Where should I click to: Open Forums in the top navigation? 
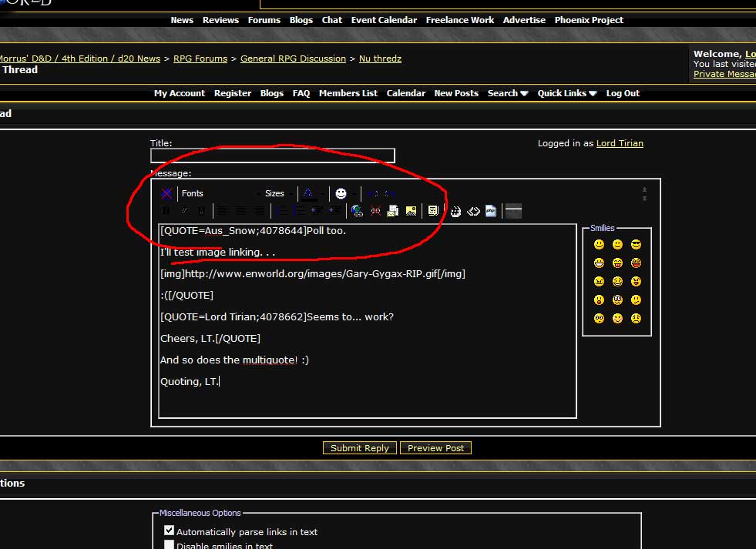264,20
